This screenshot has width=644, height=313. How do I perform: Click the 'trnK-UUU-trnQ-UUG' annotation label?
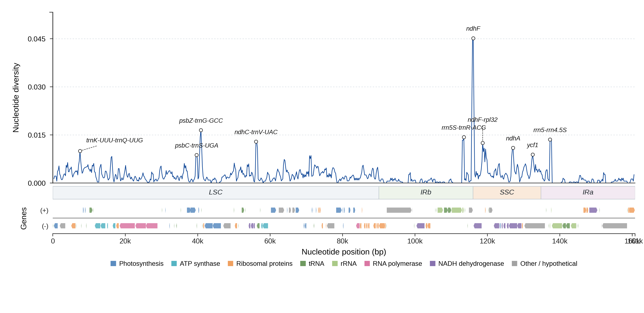pos(114,140)
